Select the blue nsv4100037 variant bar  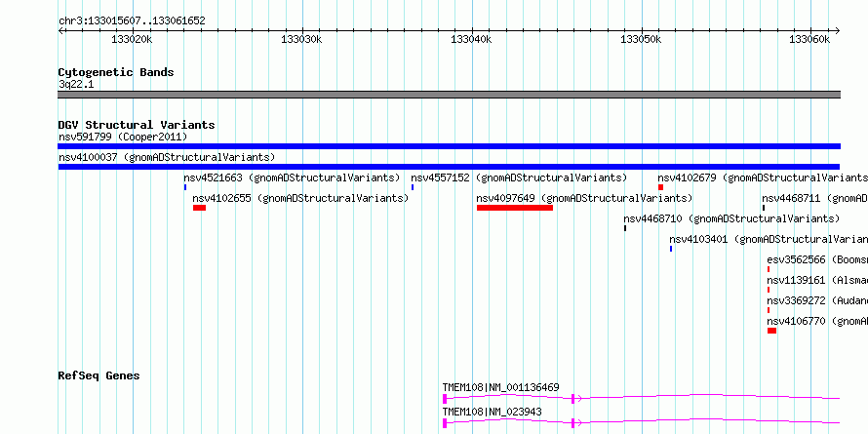point(449,167)
